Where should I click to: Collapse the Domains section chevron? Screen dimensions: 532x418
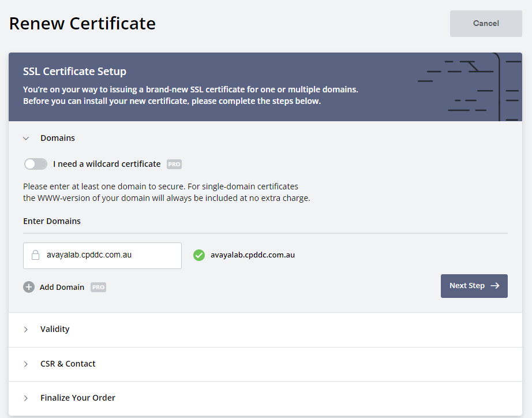26,138
